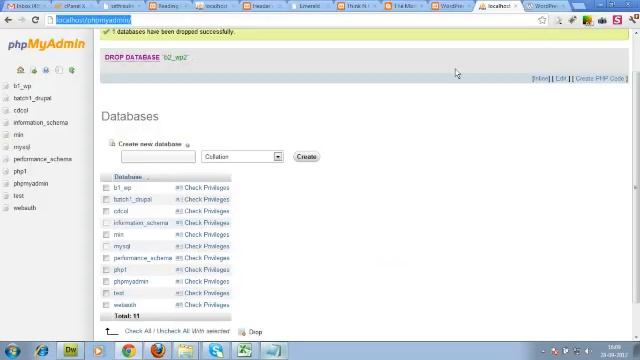The width and height of the screenshot is (640, 360).
Task: Open Windows Start button
Action: [x=13, y=351]
